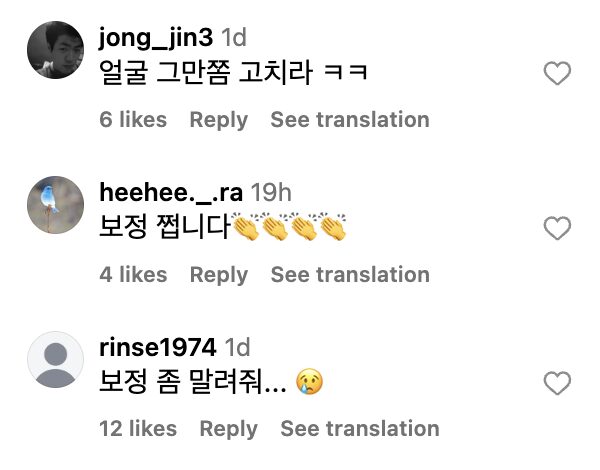Screen dimensions: 600x470
Task: Show who gave the 12 likes
Action: (138, 429)
